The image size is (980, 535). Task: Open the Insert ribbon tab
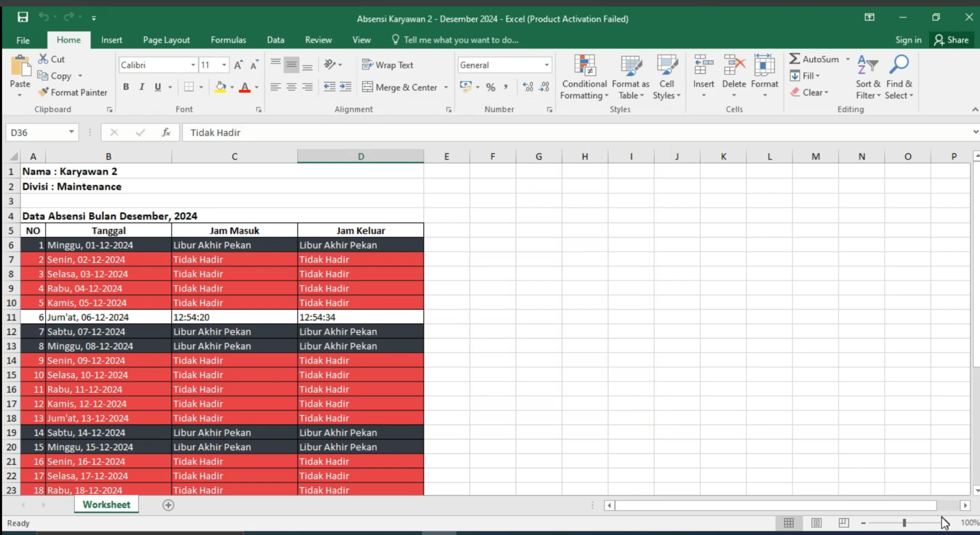coord(111,40)
